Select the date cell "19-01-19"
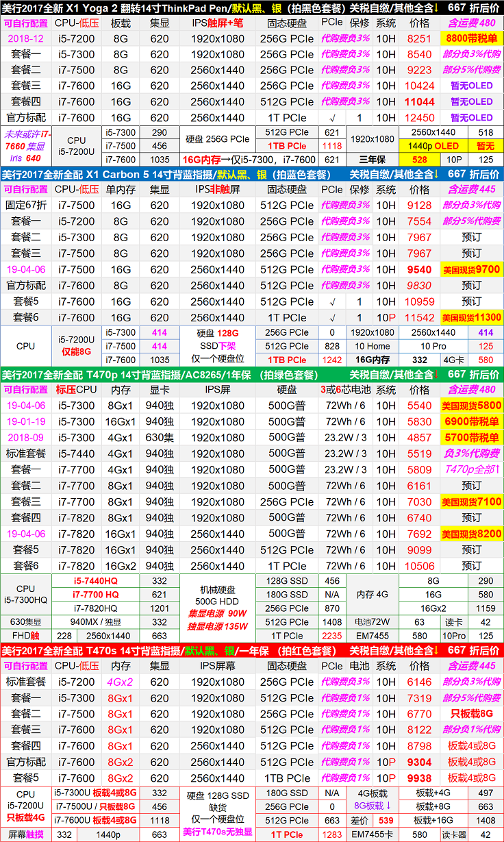This screenshot has width=504, height=842. [26, 421]
